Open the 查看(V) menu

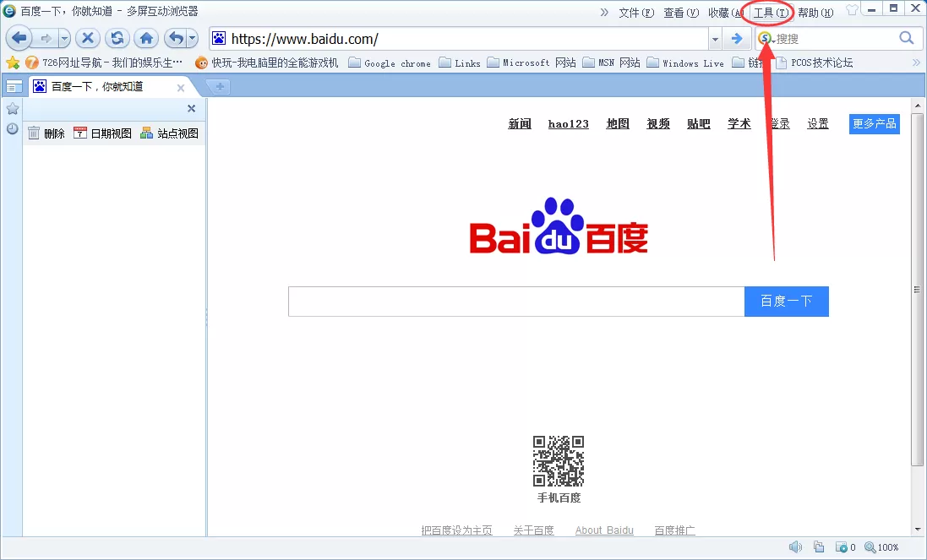[681, 13]
